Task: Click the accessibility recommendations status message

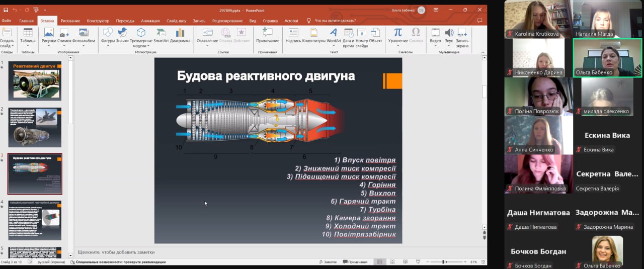Action: click(x=117, y=262)
